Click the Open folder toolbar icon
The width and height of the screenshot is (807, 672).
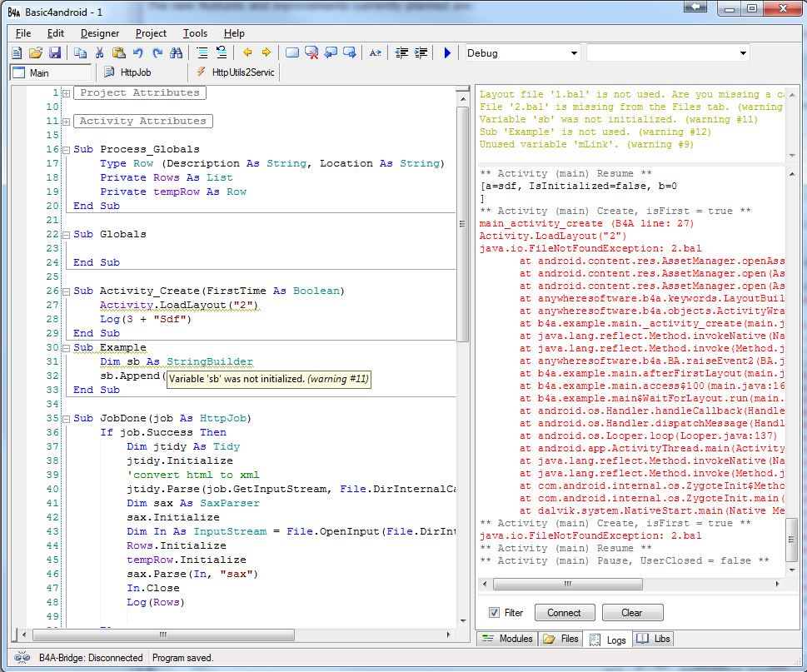(36, 53)
